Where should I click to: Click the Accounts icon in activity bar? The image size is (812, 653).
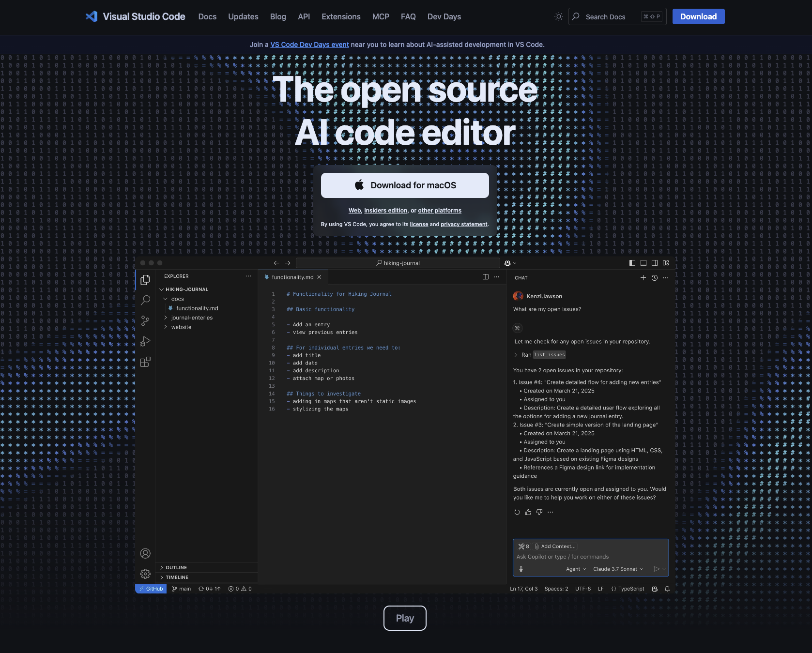tap(145, 553)
